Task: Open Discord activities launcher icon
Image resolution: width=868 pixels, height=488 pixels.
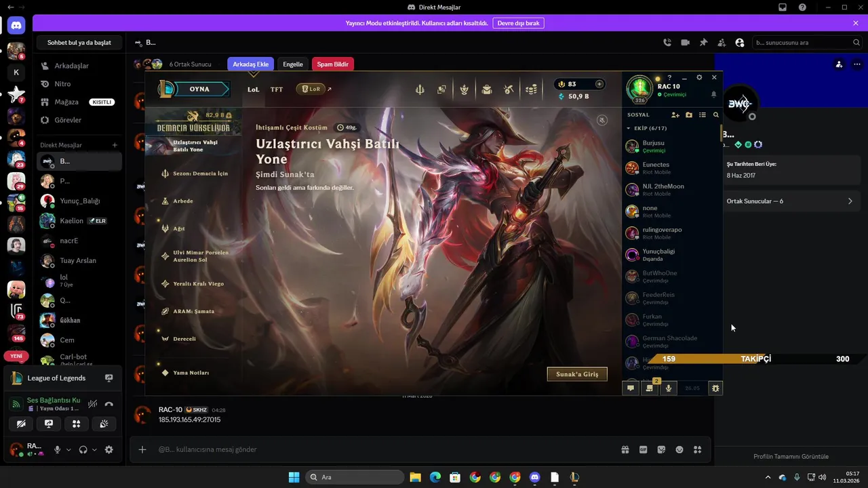Action: click(x=76, y=424)
